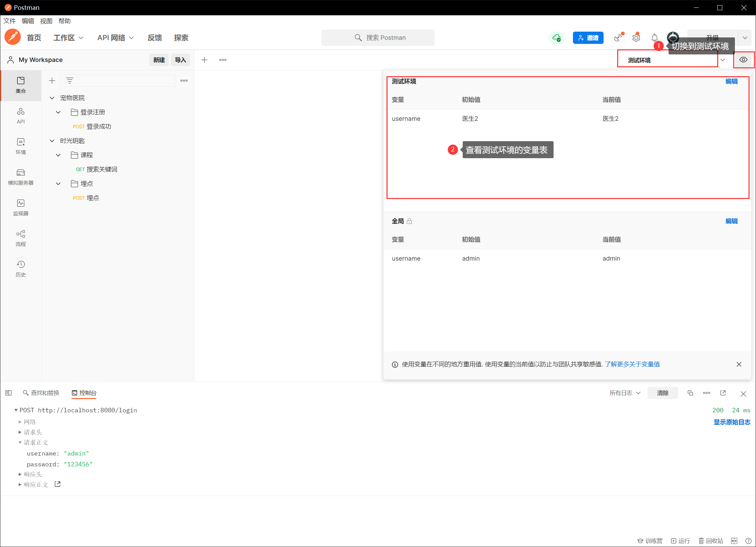Click the cloud sync status icon
This screenshot has height=547, width=756.
pos(556,38)
